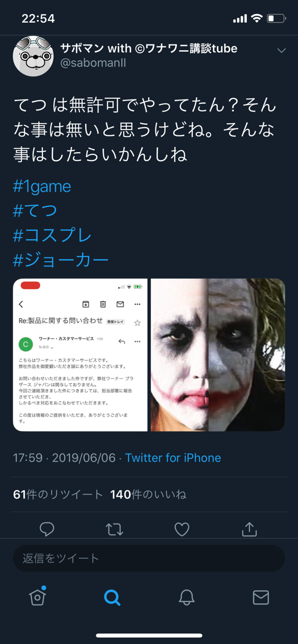This screenshot has height=644, width=298.
Task: Tap the 返信をツイート reply field
Action: (149, 558)
